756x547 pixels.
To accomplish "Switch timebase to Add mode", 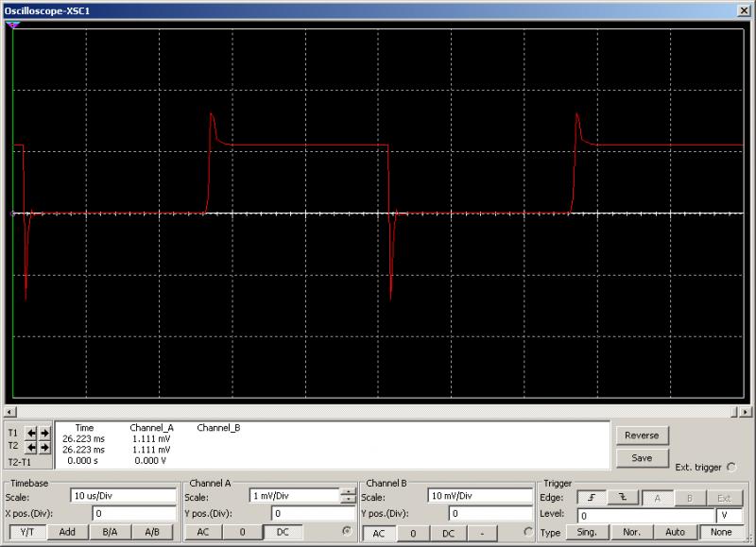I will pos(67,532).
